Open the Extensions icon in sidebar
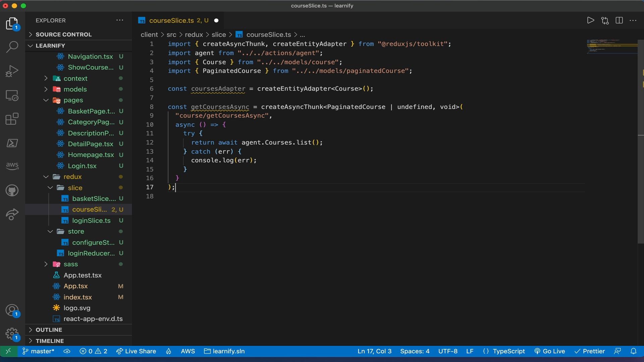This screenshot has width=644, height=362. click(x=12, y=119)
